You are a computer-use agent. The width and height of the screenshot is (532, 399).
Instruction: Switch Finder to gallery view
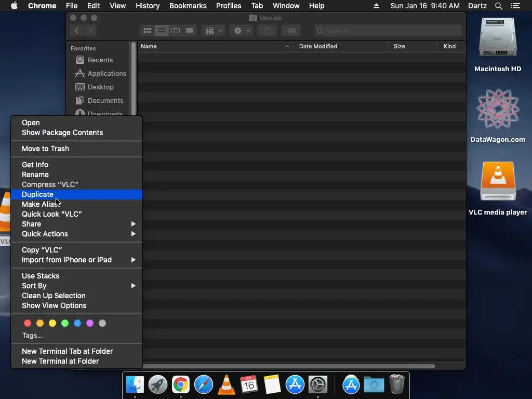click(190, 31)
